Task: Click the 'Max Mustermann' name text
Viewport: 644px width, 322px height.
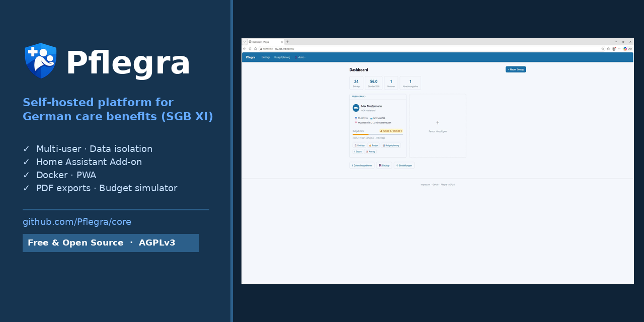Action: click(371, 106)
